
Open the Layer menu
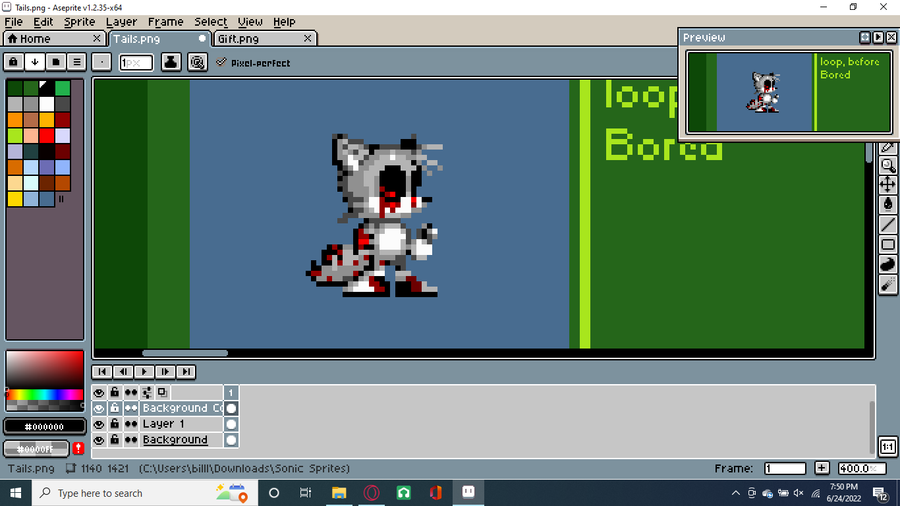tap(121, 22)
